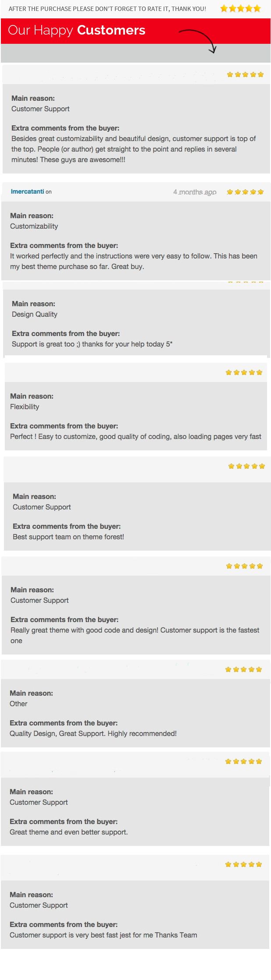271x980 pixels.
Task: Click the "Flexibility" main reason text
Action: pyautogui.click(x=25, y=407)
